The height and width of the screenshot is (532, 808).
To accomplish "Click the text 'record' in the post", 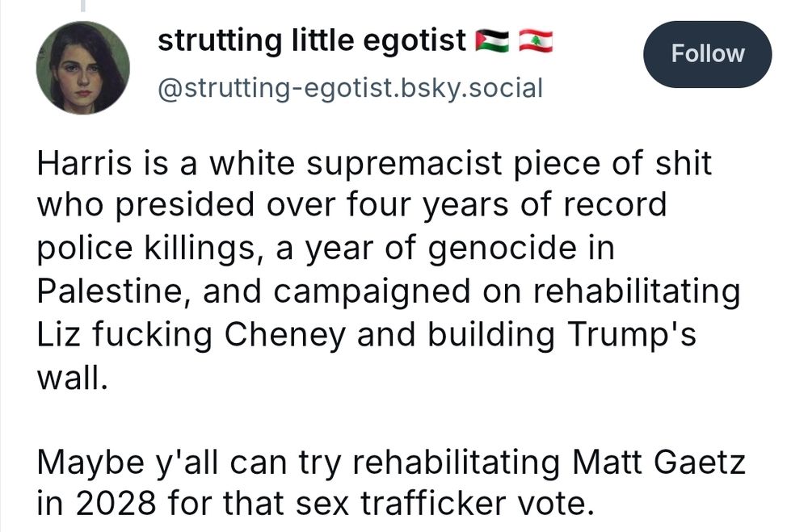I will 613,205.
